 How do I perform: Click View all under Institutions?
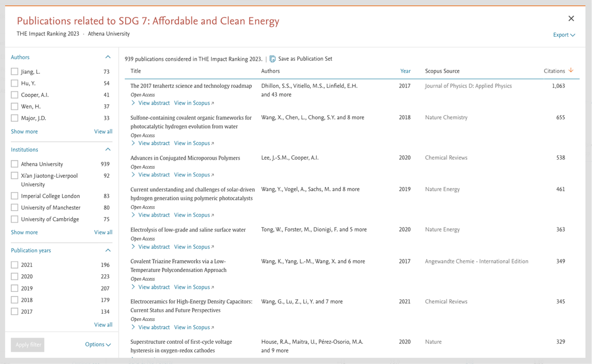point(103,232)
